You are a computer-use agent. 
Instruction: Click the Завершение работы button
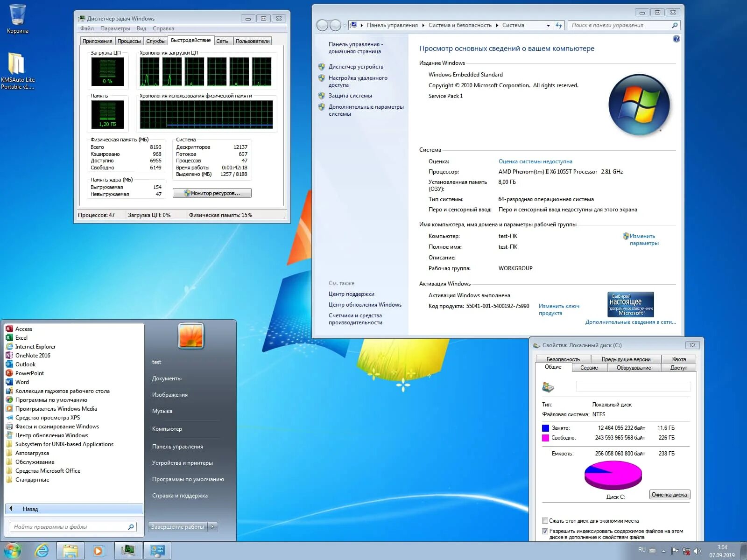(x=177, y=527)
